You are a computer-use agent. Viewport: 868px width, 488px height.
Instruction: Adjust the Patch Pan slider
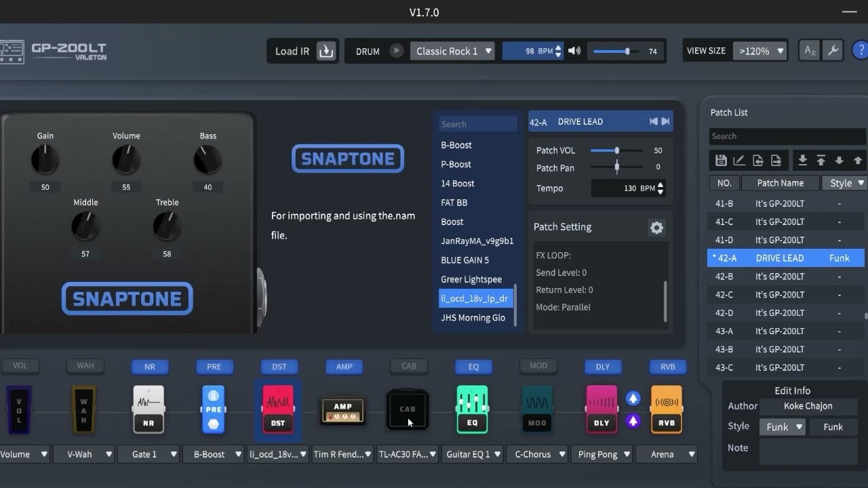coord(616,167)
